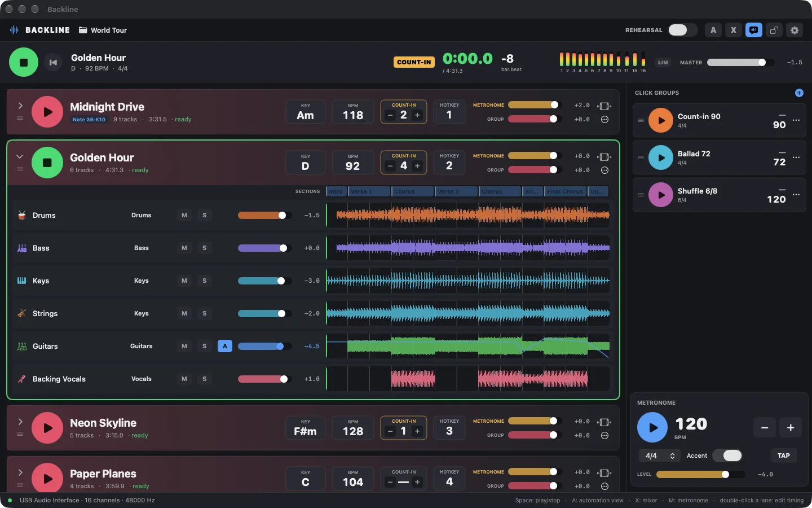Decrease Golden Hour count-in with minus
The image size is (812, 508).
pos(390,166)
